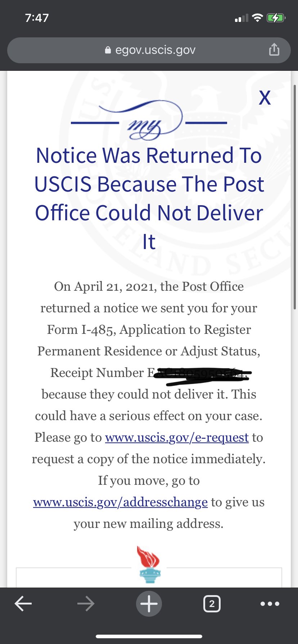The height and width of the screenshot is (644, 298).
Task: Tap the home indicator bar at bottom
Action: [x=149, y=636]
